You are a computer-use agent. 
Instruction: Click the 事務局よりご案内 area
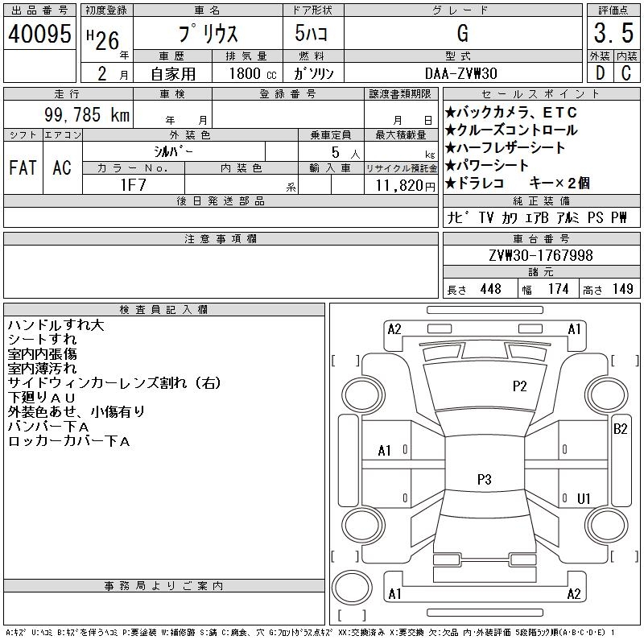pos(164,609)
